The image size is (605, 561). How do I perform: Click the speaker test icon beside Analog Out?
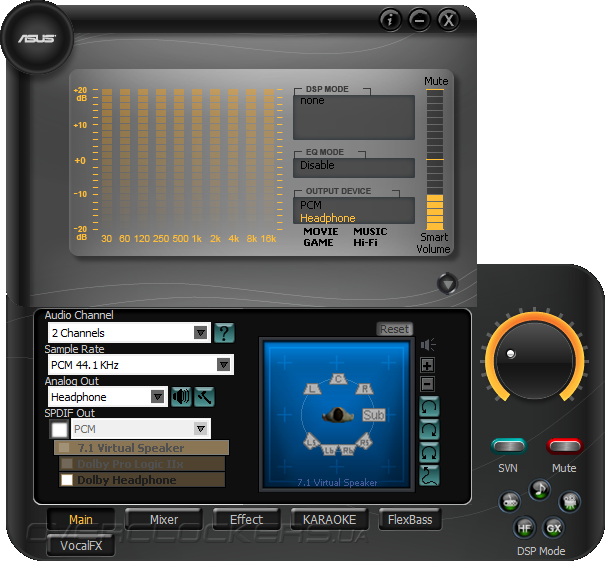tap(181, 397)
